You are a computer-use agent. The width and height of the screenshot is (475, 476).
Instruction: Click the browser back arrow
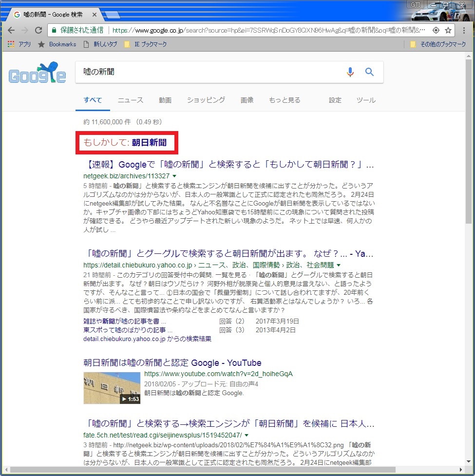pyautogui.click(x=11, y=30)
